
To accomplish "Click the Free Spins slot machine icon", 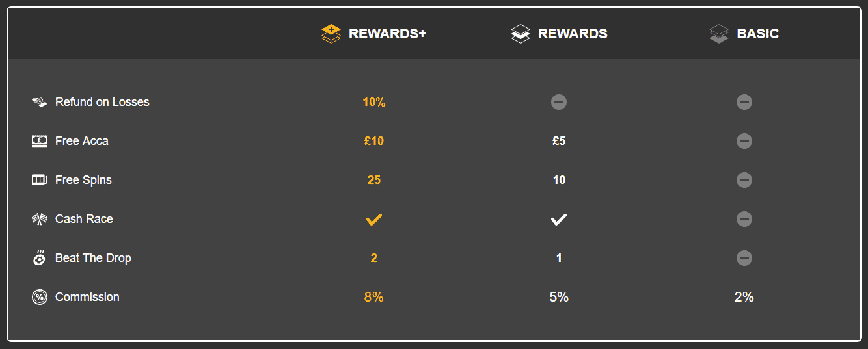I will point(40,180).
